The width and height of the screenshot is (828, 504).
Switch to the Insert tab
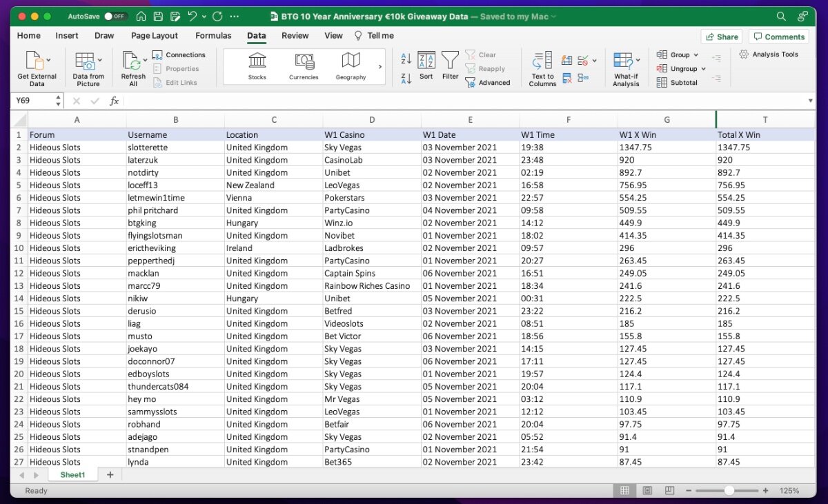(67, 36)
